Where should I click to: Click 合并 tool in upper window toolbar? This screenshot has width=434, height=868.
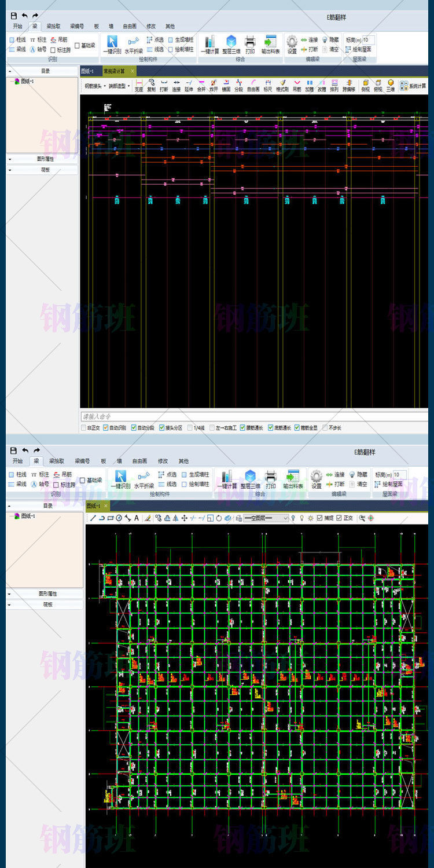[x=201, y=86]
